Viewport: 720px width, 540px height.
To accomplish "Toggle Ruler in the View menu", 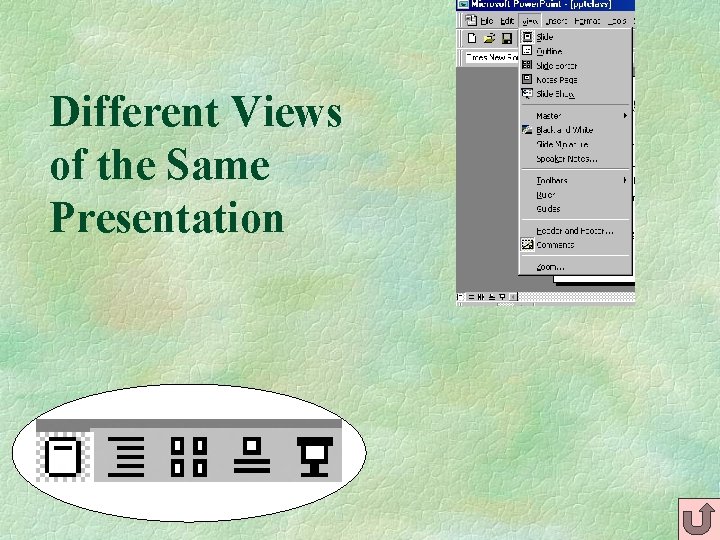I will point(576,195).
